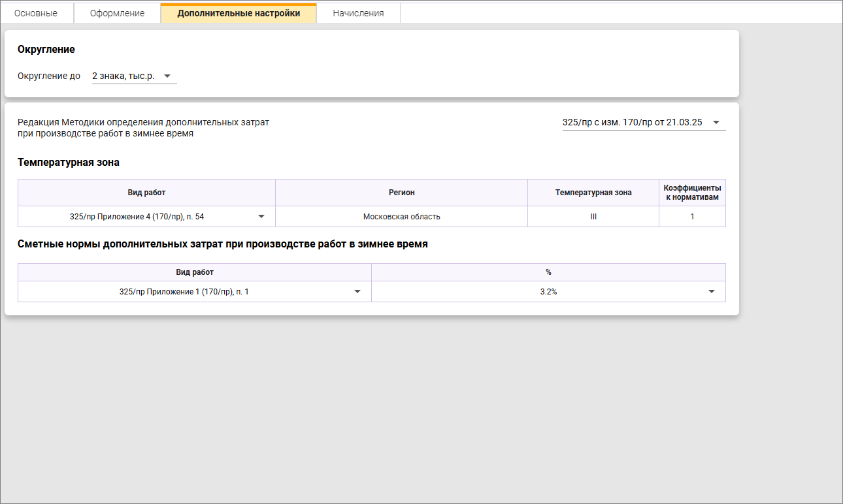843x504 pixels.
Task: Choose the 3.2% percentage value
Action: tap(548, 292)
